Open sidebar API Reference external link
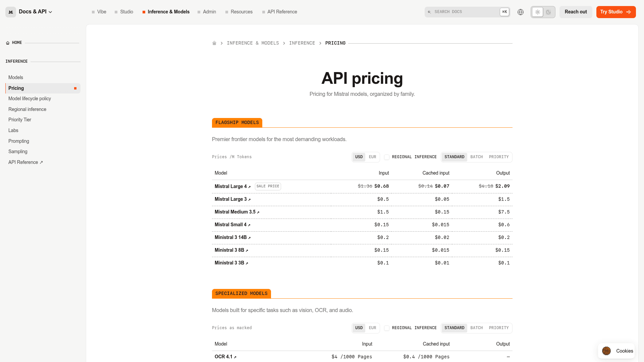 (43, 162)
